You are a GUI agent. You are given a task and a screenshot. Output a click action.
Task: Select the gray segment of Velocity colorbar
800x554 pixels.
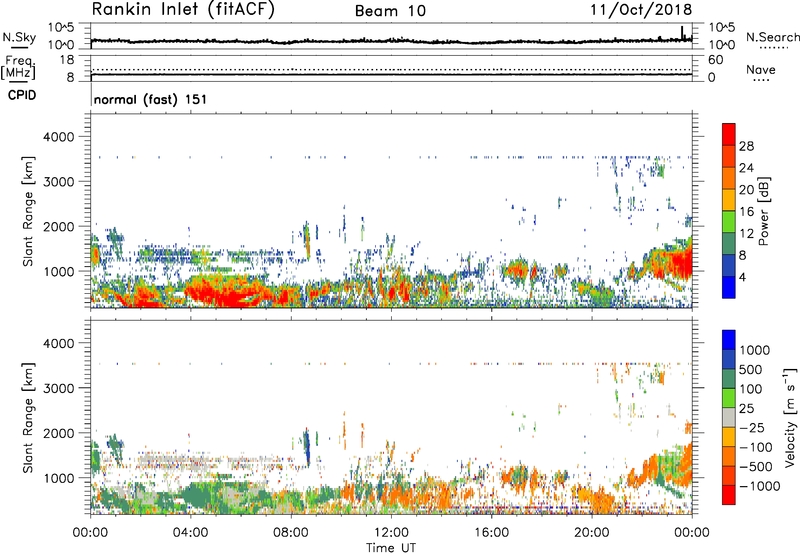point(729,418)
